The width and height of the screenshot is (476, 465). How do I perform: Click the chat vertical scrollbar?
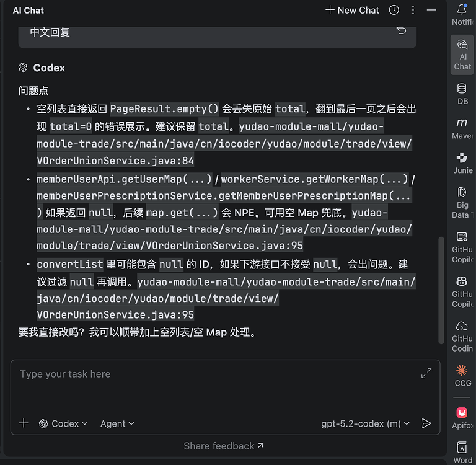tap(441, 290)
